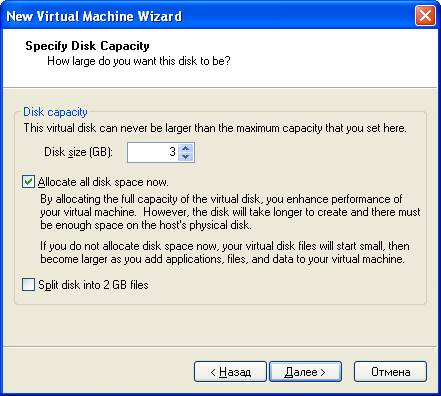Click the paragraph about enhancing virtual machine performance
The image size is (441, 396).
coord(230,212)
